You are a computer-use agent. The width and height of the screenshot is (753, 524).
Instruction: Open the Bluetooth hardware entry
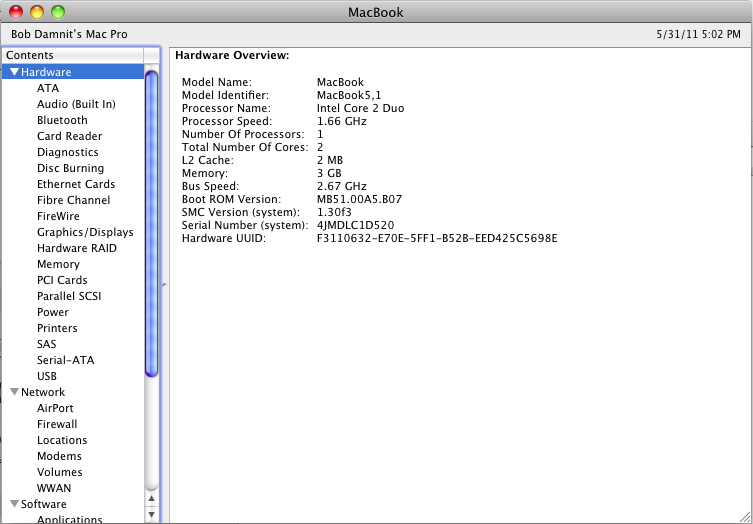[x=62, y=120]
